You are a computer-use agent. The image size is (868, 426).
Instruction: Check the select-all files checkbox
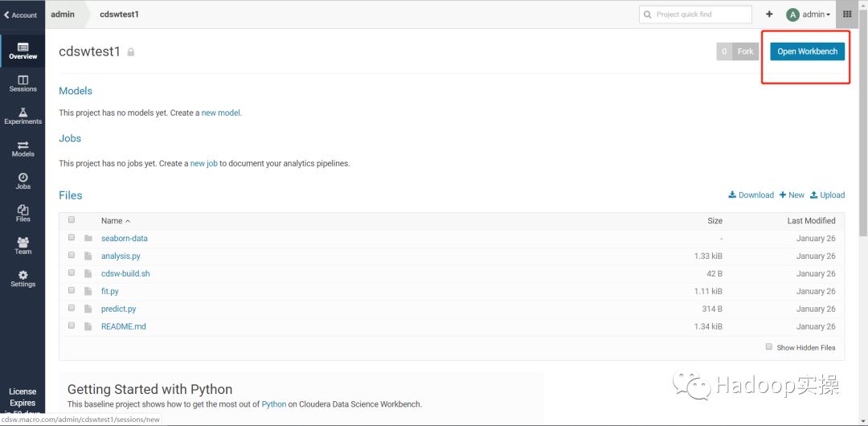72,220
